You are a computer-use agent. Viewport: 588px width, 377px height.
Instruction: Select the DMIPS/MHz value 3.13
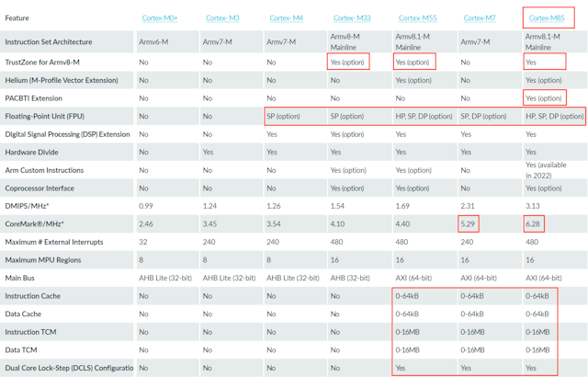coord(533,206)
